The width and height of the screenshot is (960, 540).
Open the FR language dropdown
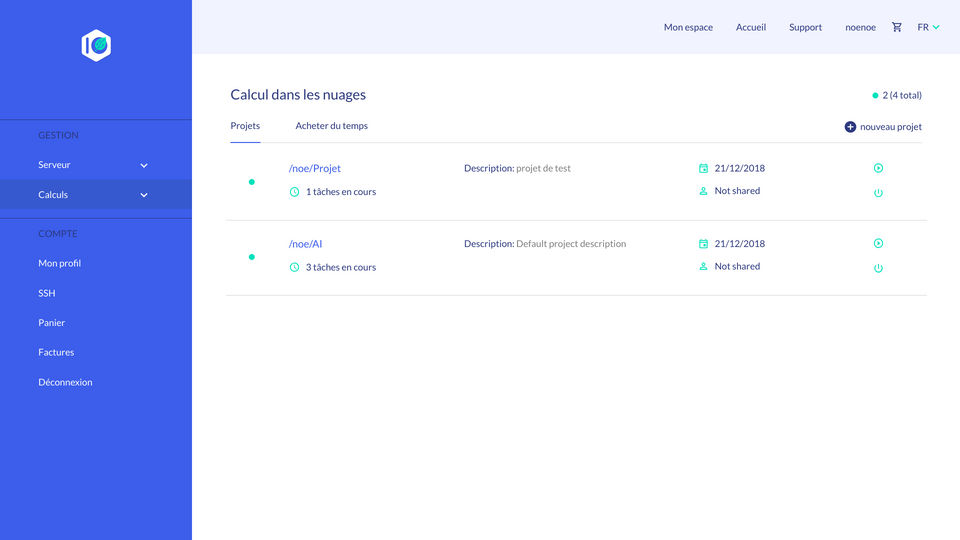[928, 27]
